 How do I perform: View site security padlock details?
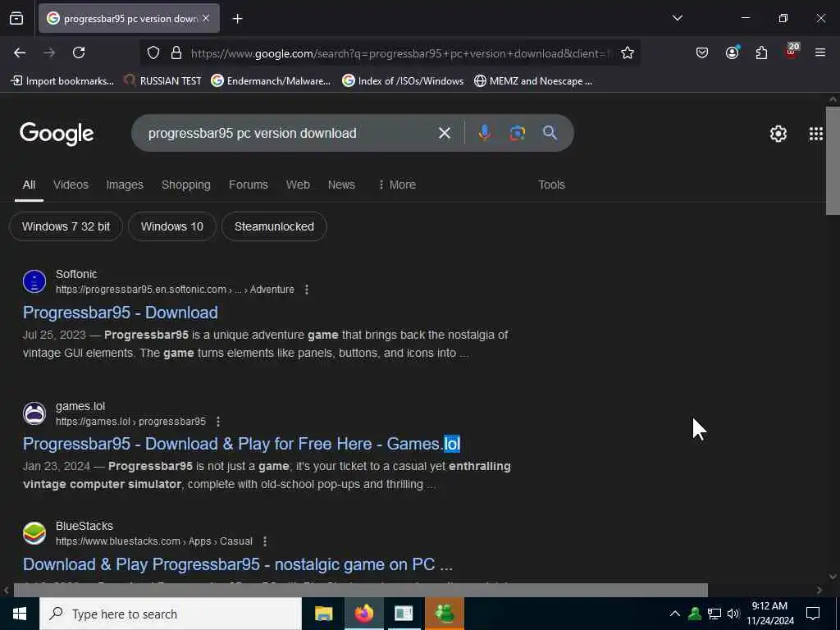[x=176, y=53]
